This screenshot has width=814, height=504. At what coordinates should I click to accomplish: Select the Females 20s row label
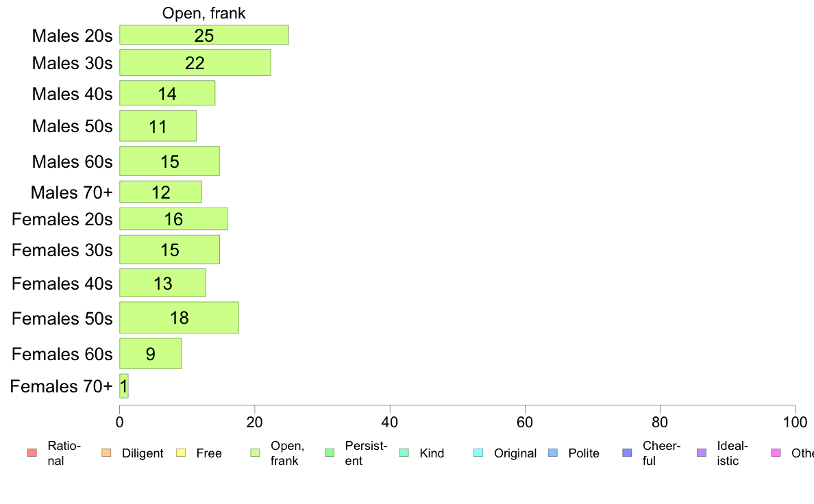[x=62, y=219]
